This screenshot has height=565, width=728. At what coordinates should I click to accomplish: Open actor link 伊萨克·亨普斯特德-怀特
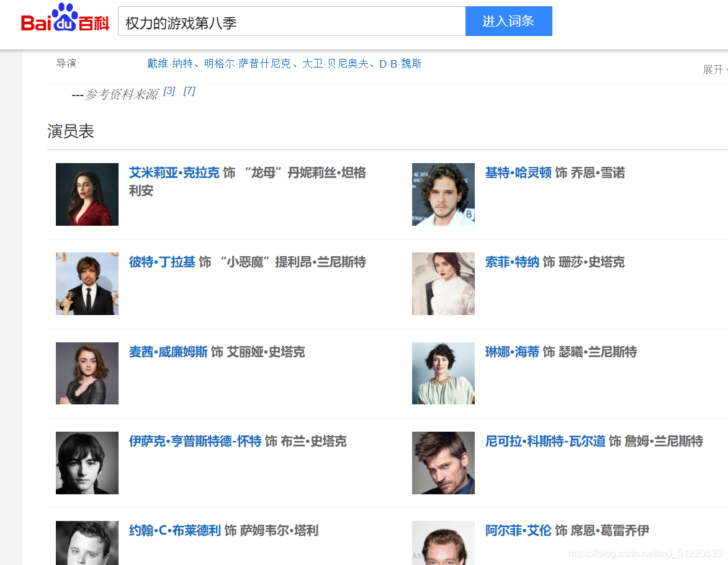(x=195, y=441)
